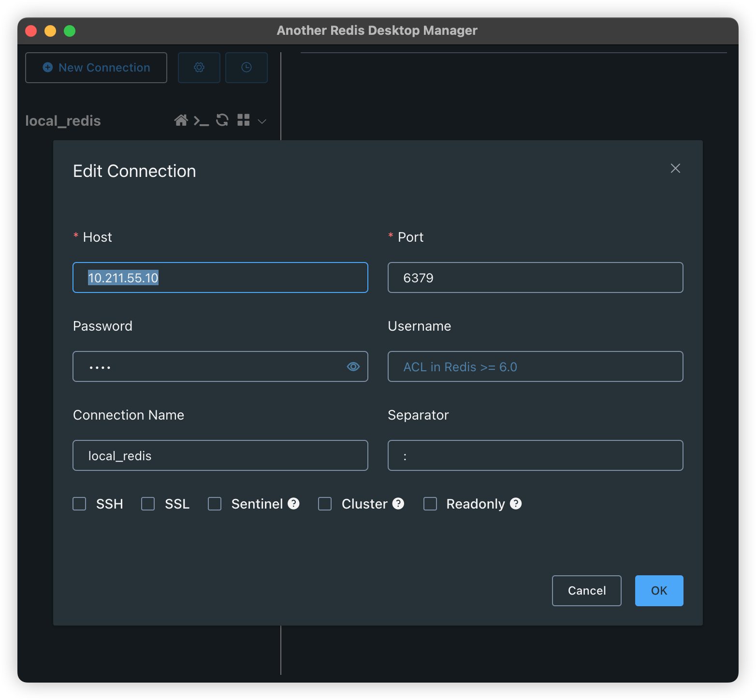Open the local_redis grid menu icon

[x=244, y=120]
